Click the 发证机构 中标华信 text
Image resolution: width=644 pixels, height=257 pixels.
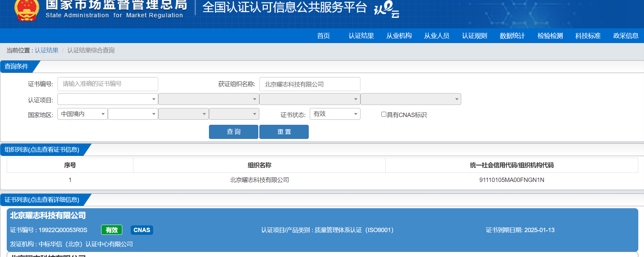[71, 244]
